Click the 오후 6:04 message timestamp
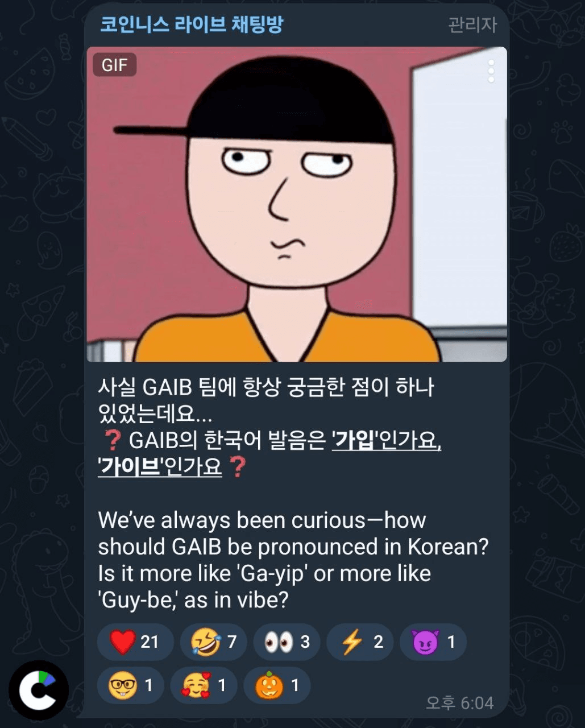The height and width of the screenshot is (728, 585). pyautogui.click(x=459, y=703)
